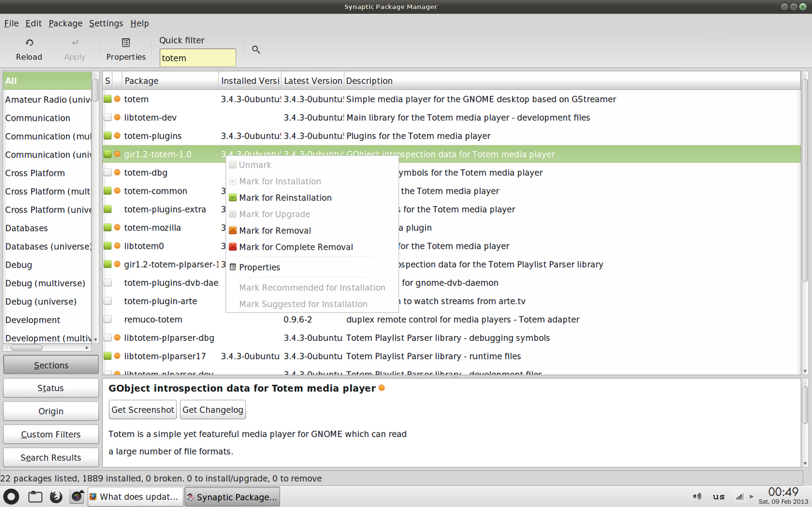This screenshot has height=507, width=812.
Task: Toggle status checkbox for libtotem-dev
Action: tap(108, 117)
